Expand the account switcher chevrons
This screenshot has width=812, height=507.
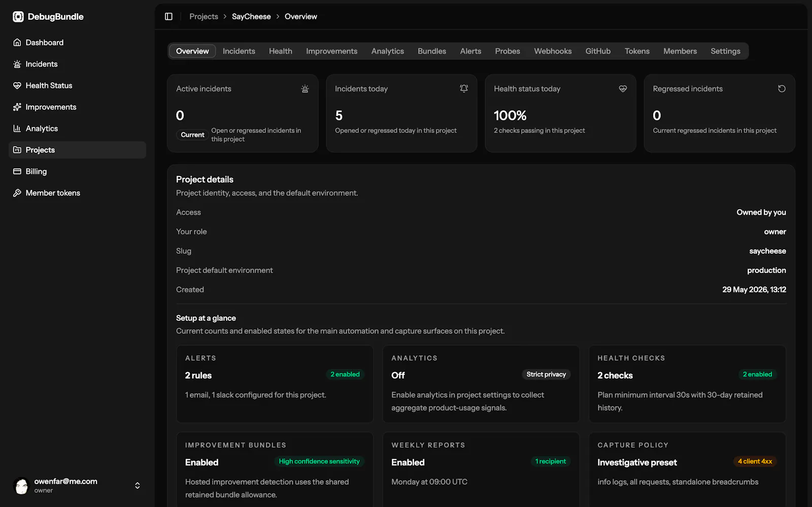137,486
